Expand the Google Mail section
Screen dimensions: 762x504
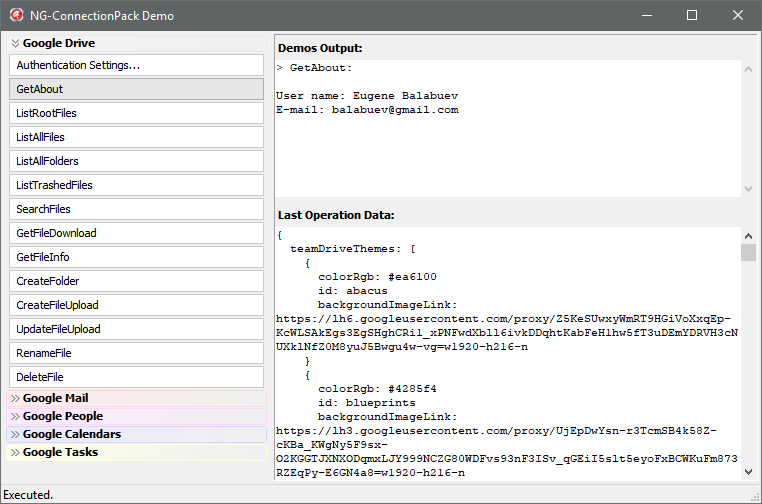pyautogui.click(x=137, y=398)
